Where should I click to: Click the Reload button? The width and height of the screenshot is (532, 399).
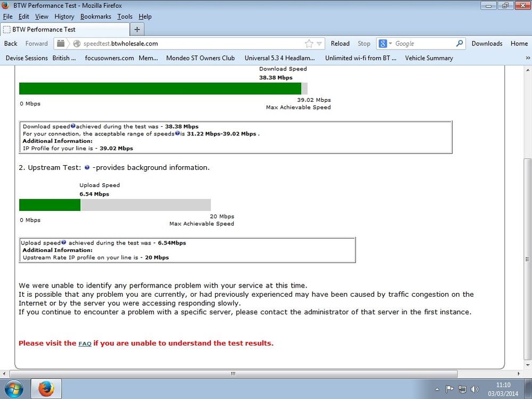click(x=340, y=44)
